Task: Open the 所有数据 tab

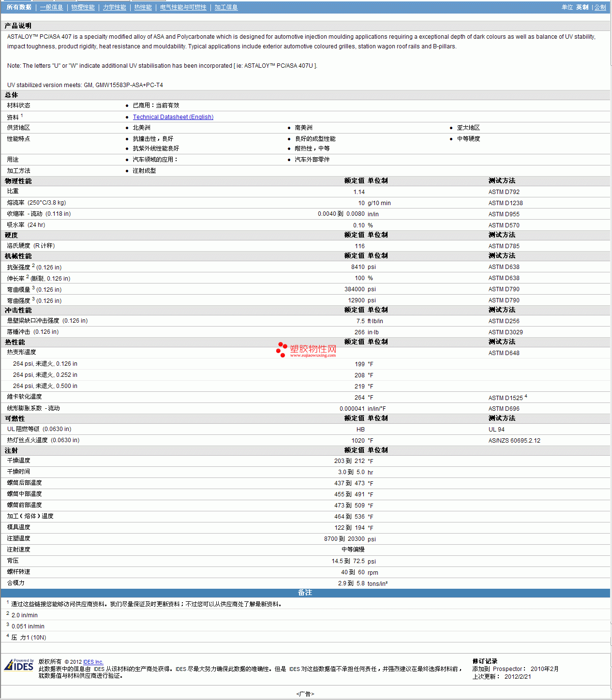Action: coord(19,7)
